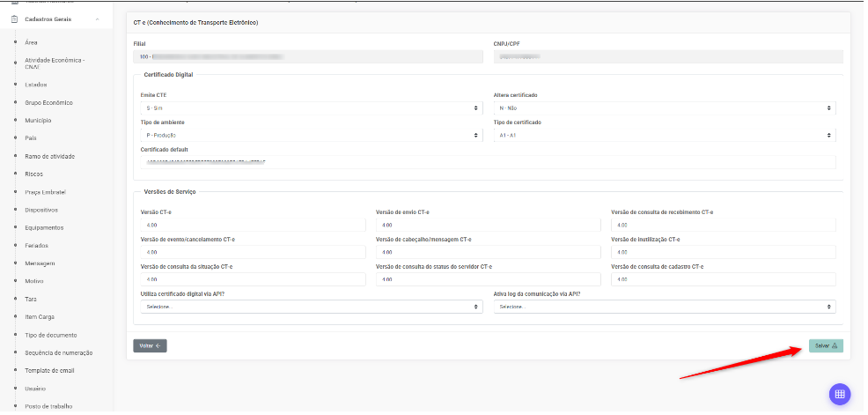Go to Feriados in sidebar
The height and width of the screenshot is (415, 868).
click(x=37, y=247)
